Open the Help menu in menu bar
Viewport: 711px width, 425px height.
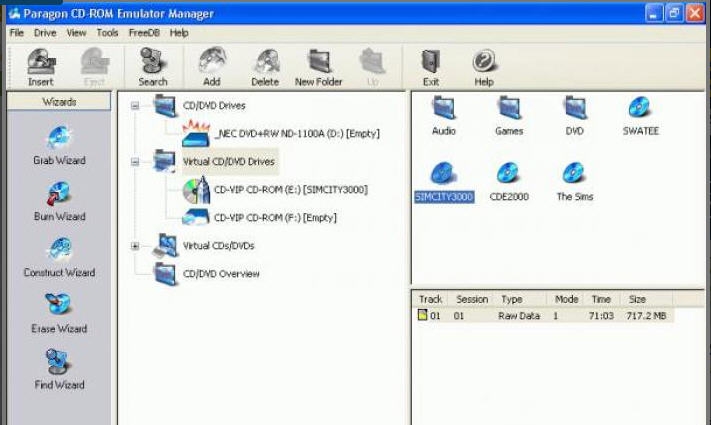pos(179,33)
